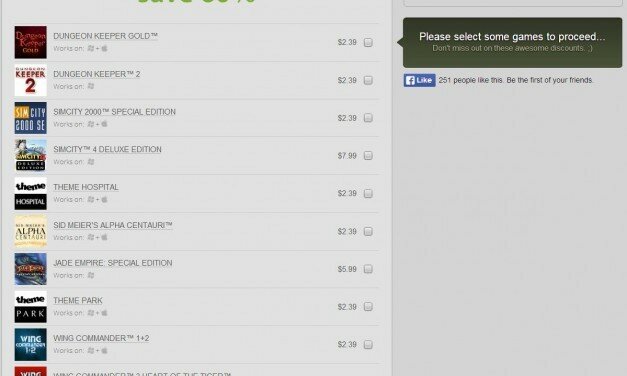Image resolution: width=627 pixels, height=376 pixels.
Task: Click the $5.99 price of Jade Empire
Action: click(x=347, y=269)
